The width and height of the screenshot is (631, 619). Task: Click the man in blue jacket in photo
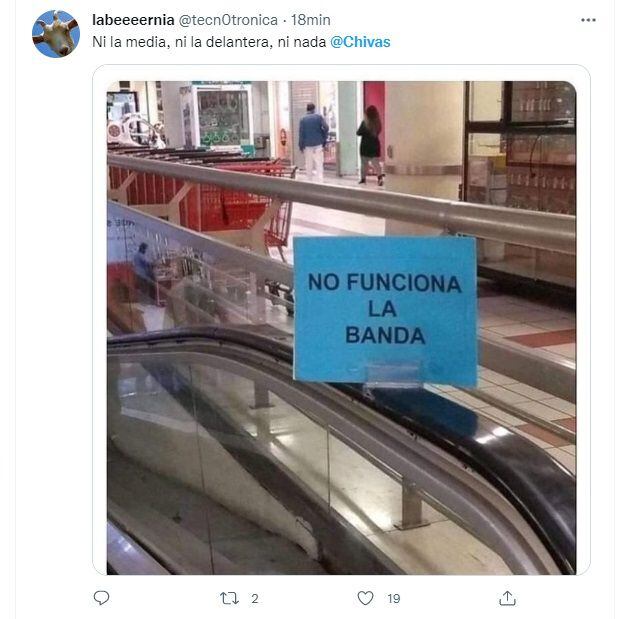click(x=313, y=141)
